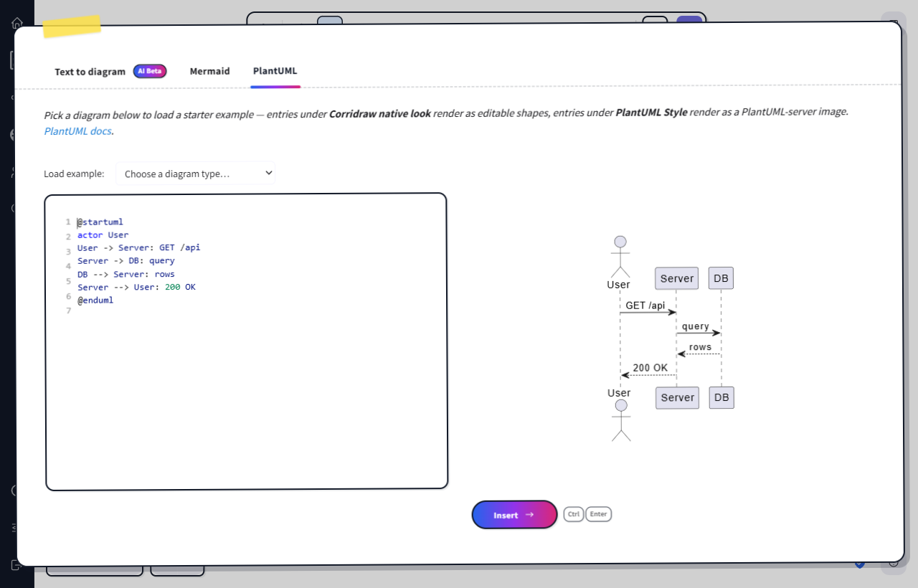Click the lower Server participant box in preview

click(677, 397)
